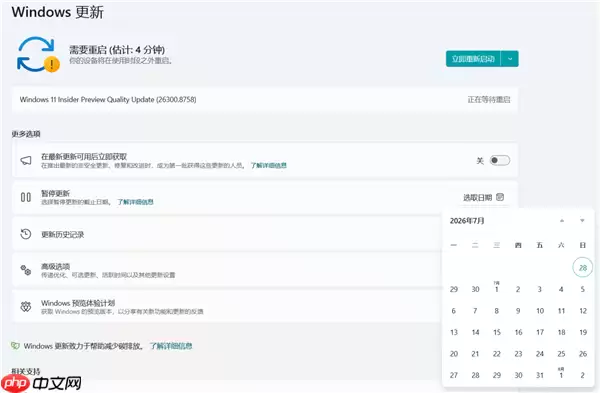Select July 4 in the calendar
The width and height of the screenshot is (600, 393).
[561, 289]
